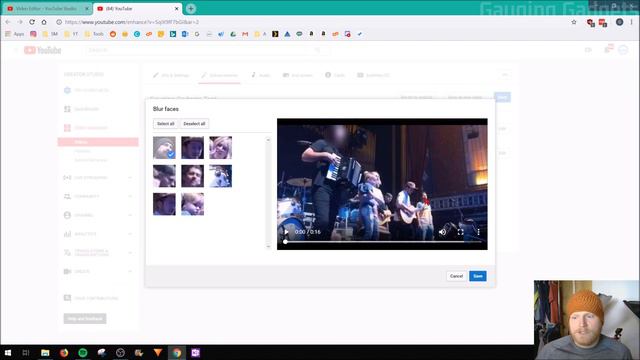
Task: Select the dark cowboy hat face, bottom row
Action: (x=164, y=204)
